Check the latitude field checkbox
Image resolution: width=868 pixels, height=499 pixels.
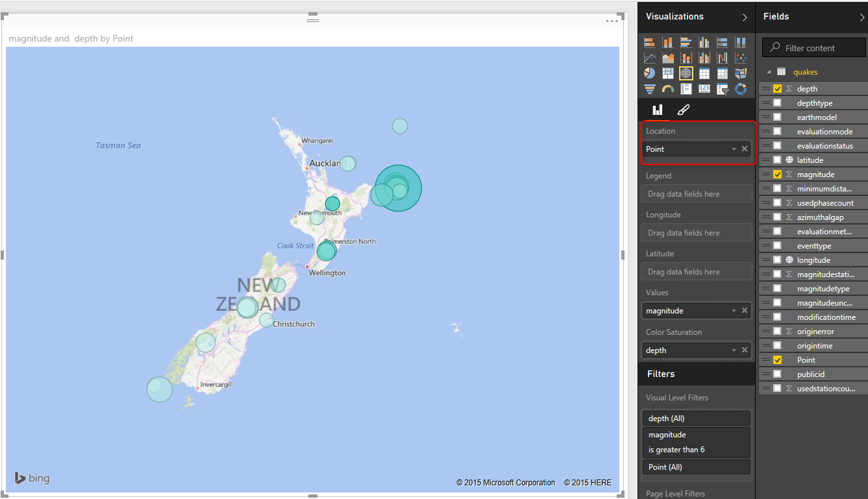(777, 160)
